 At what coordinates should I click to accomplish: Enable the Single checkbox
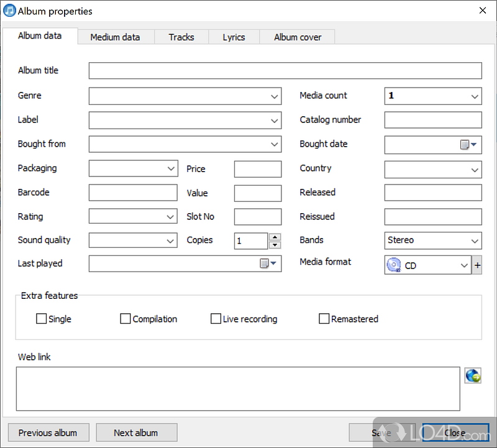[x=42, y=319]
